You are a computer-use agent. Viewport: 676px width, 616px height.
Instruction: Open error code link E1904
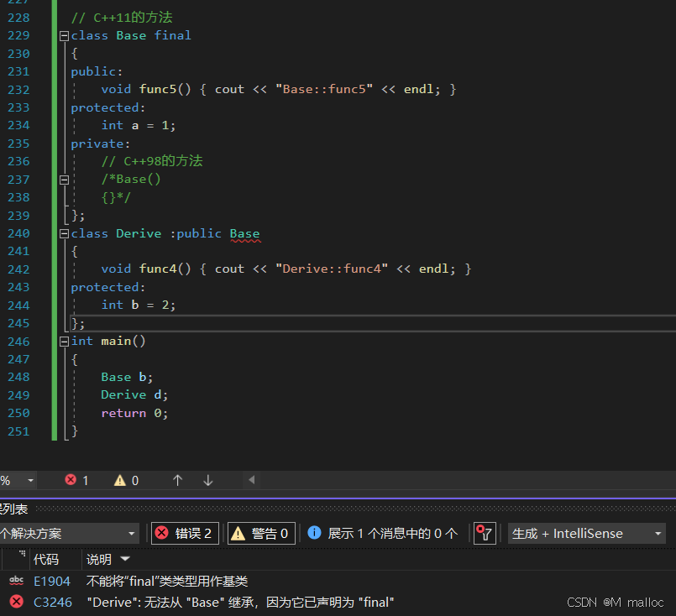coord(52,582)
